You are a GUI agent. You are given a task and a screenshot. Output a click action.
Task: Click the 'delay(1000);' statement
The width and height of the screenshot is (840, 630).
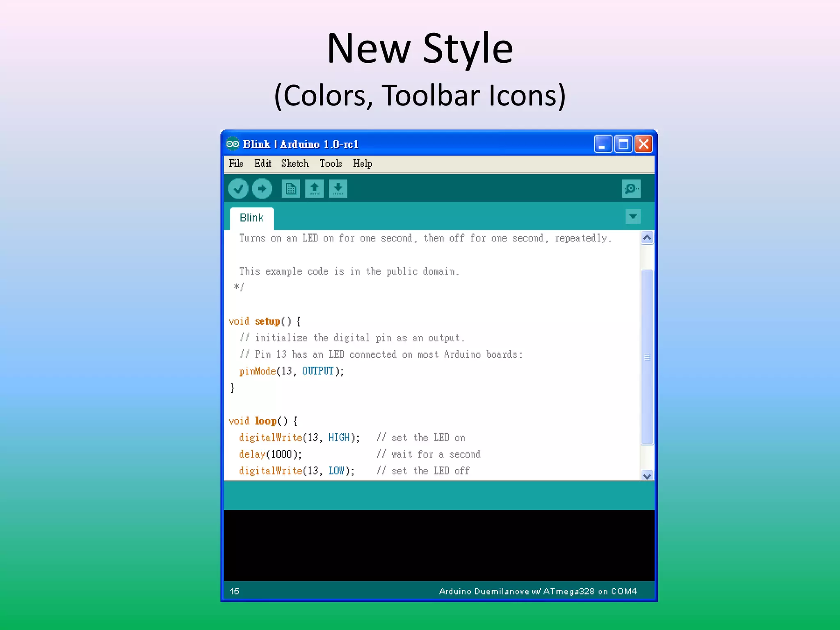pyautogui.click(x=271, y=454)
